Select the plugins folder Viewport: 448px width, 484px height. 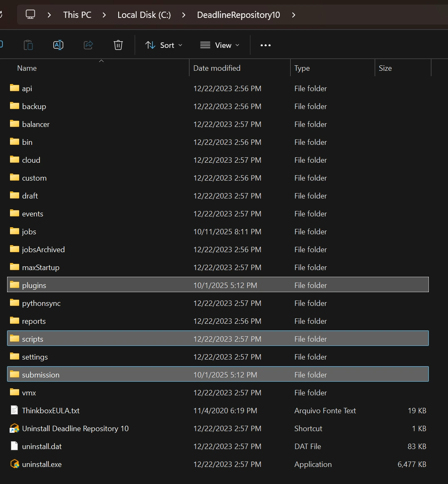click(34, 285)
